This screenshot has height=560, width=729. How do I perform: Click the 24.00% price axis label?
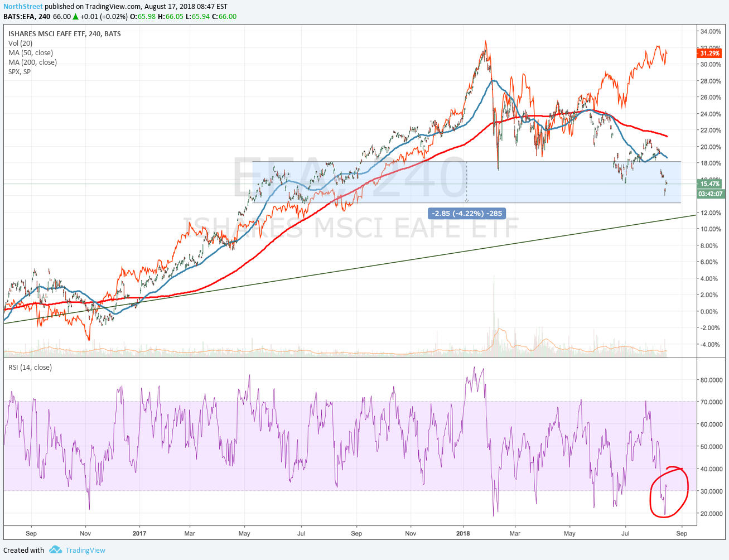(711, 114)
